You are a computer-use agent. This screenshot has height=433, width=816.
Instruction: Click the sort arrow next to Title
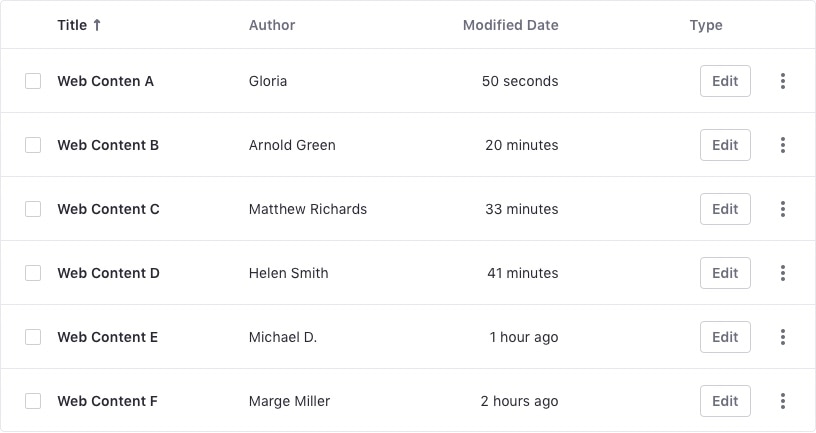click(97, 25)
